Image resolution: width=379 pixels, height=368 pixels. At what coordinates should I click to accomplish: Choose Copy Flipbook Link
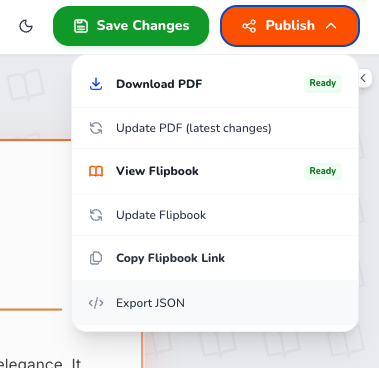(x=215, y=258)
